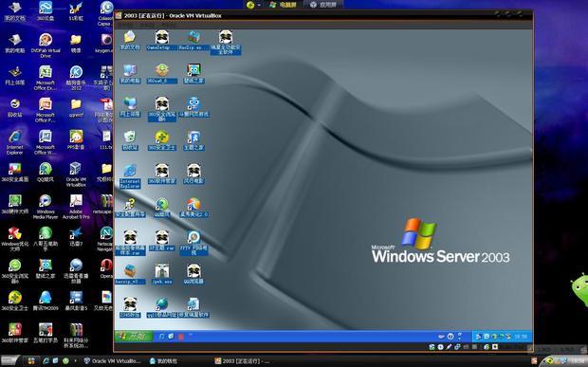Image resolution: width=588 pixels, height=367 pixels.
Task: Click Internet Explorer quick launch icon on host taskbar
Action: [x=46, y=361]
